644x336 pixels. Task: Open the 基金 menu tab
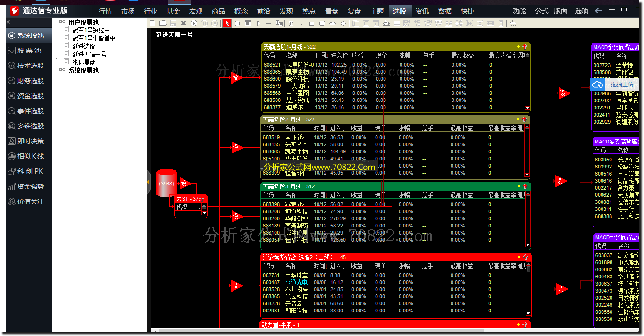pos(173,11)
